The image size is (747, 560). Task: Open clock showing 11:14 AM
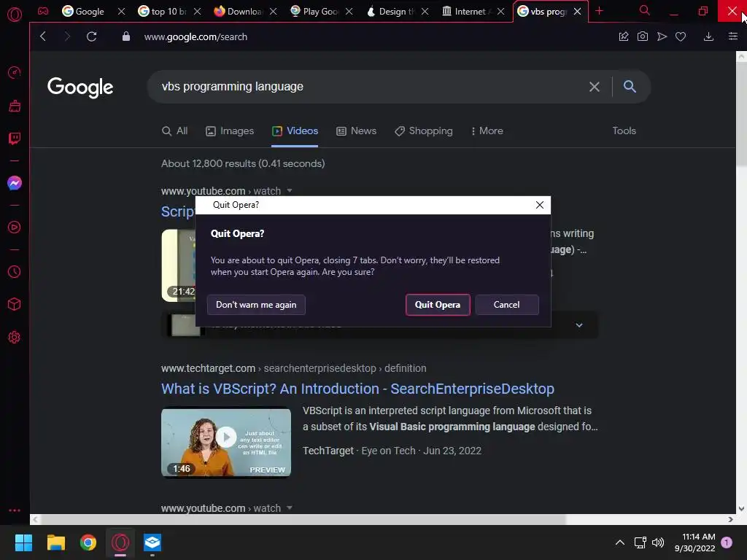coord(695,542)
